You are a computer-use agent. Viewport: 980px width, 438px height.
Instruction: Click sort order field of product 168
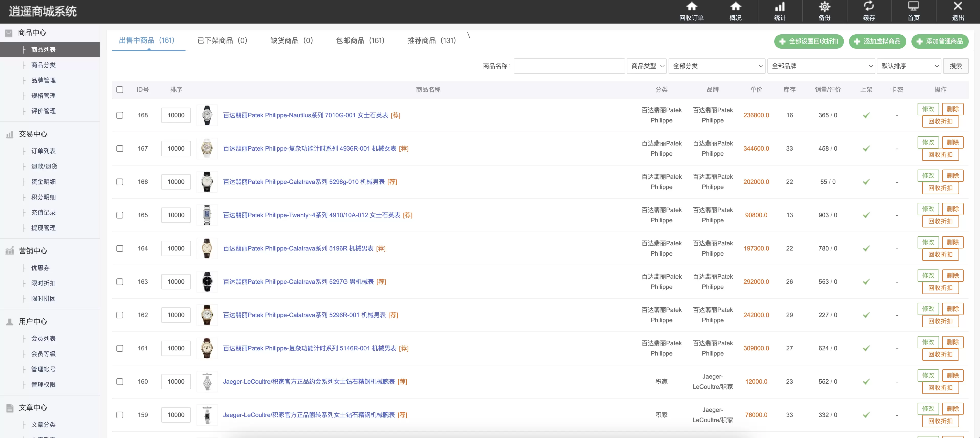point(176,115)
